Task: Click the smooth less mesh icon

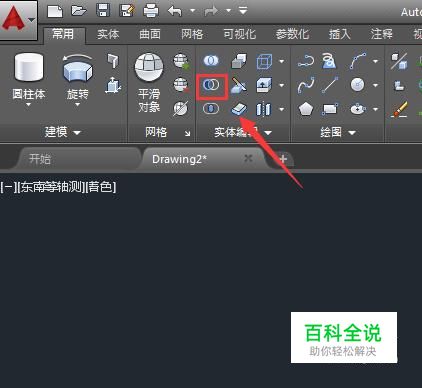Action: pyautogui.click(x=181, y=85)
